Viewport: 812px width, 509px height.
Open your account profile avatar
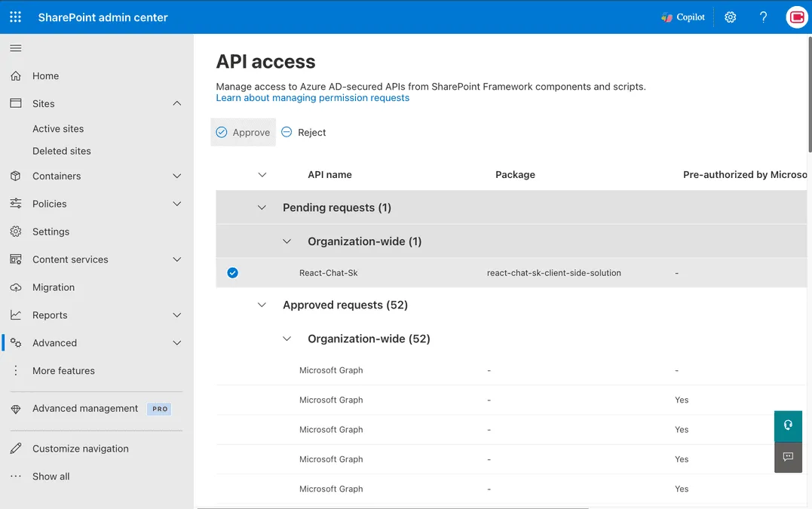point(796,16)
